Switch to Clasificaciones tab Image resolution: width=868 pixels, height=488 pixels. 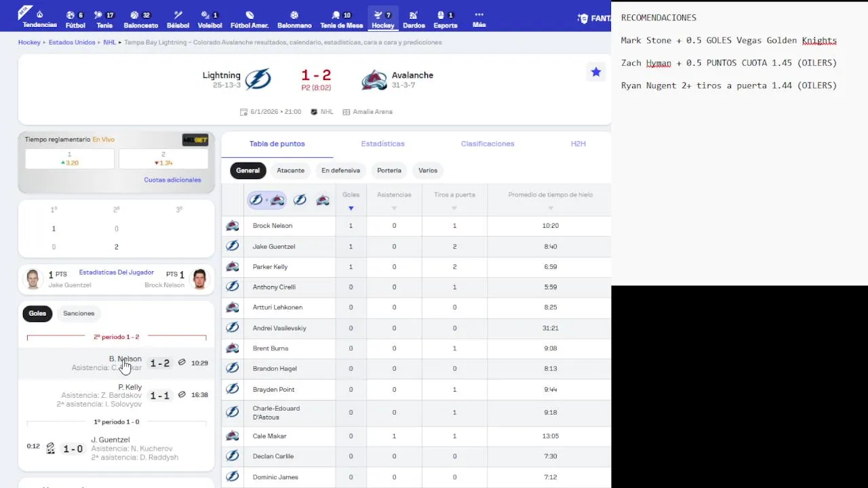click(488, 144)
